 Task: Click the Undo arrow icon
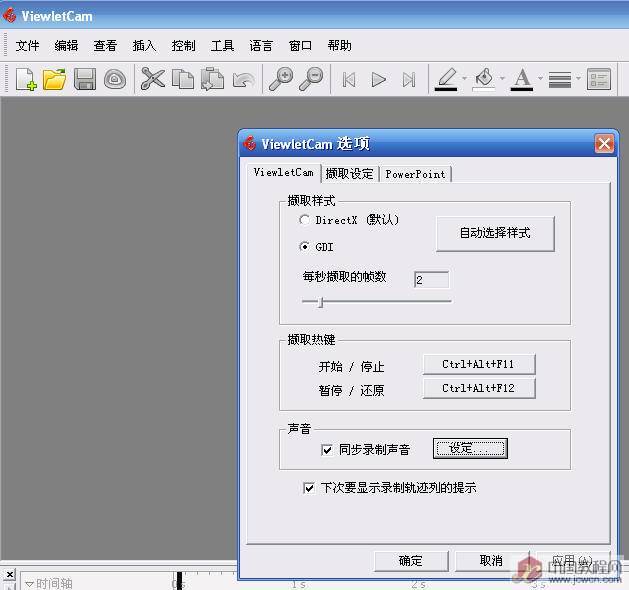click(243, 80)
